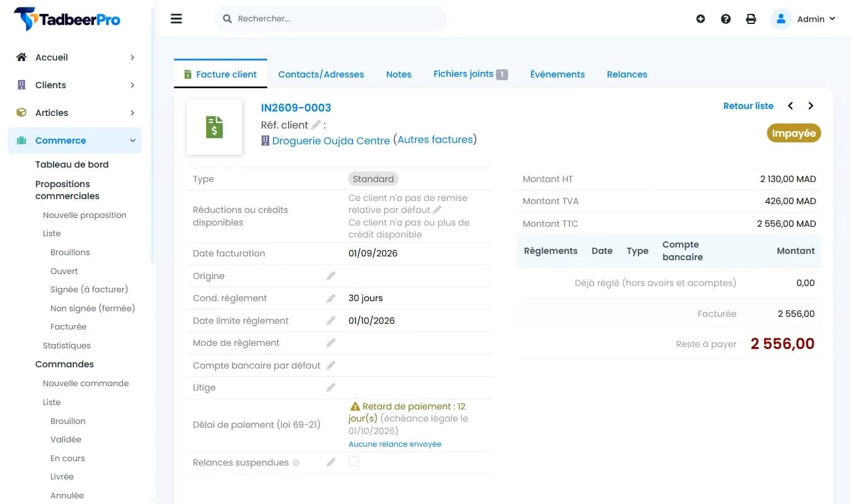Collapse the Commerce sidebar section
The width and height of the screenshot is (851, 504).
(x=75, y=140)
